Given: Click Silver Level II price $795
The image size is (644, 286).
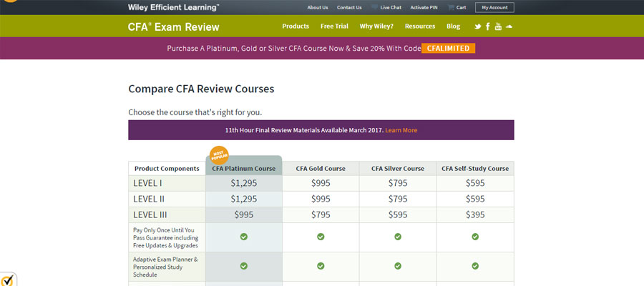Looking at the screenshot, I should [x=398, y=199].
